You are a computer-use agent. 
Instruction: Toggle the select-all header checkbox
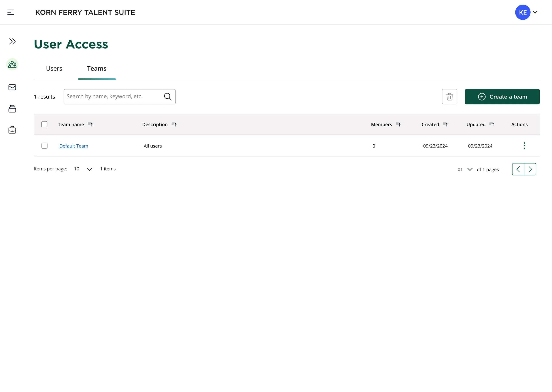(44, 124)
